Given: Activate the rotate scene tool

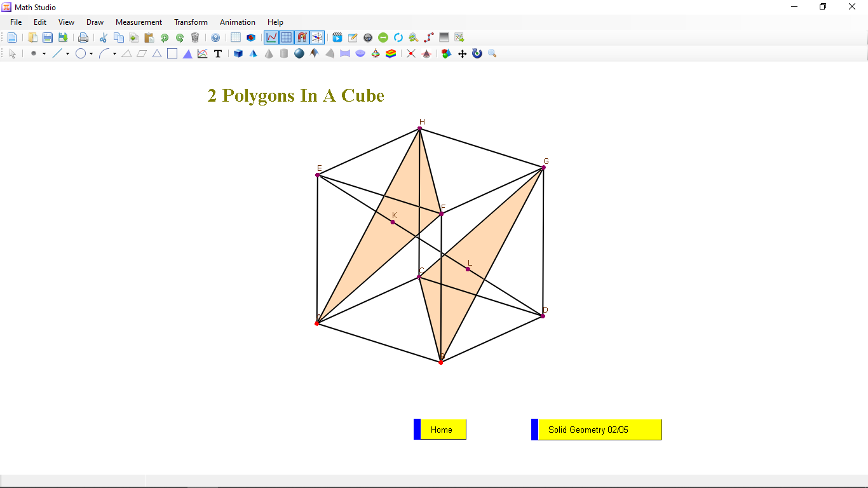Looking at the screenshot, I should [477, 53].
